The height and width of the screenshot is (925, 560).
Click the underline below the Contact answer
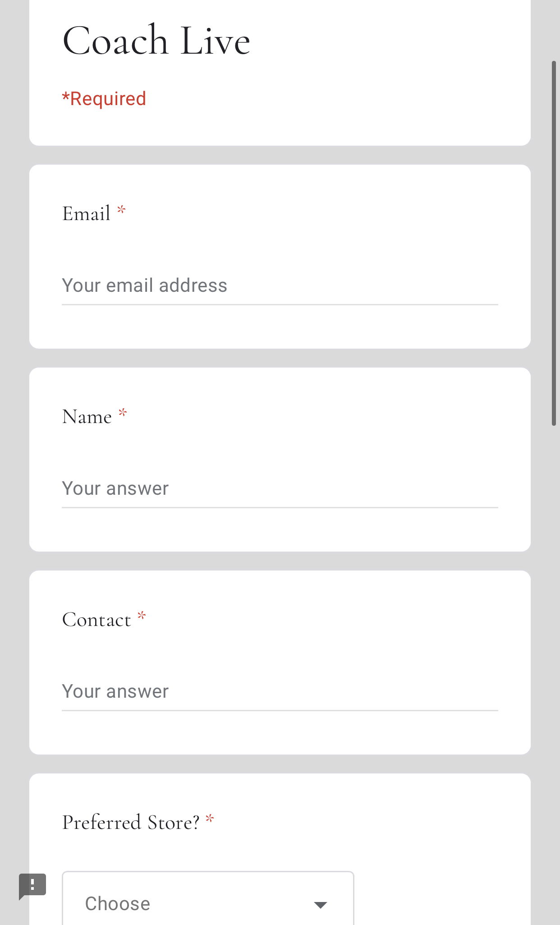pos(280,711)
